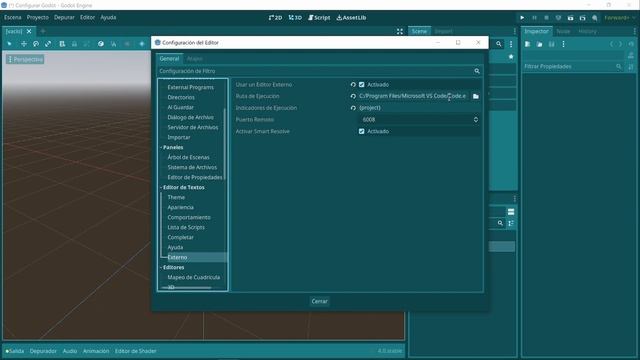Select Theme under Editor de Textos
640x360 pixels.
click(176, 197)
